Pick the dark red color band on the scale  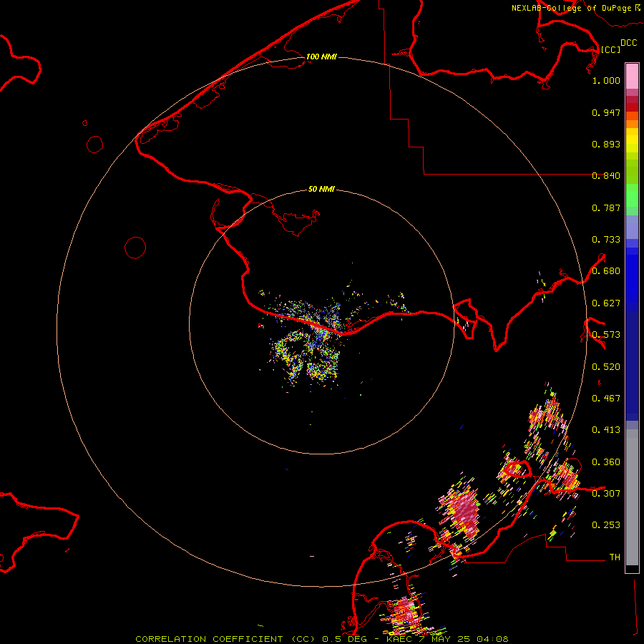click(632, 107)
